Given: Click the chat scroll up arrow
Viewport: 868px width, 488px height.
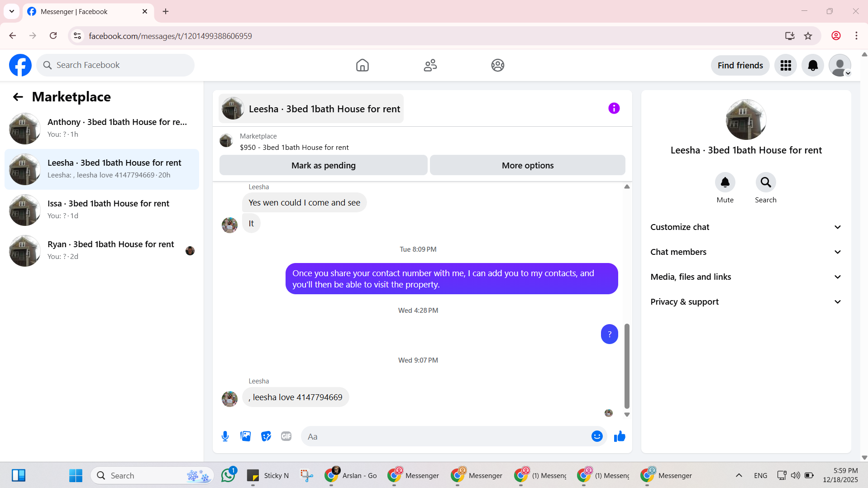Looking at the screenshot, I should 627,187.
